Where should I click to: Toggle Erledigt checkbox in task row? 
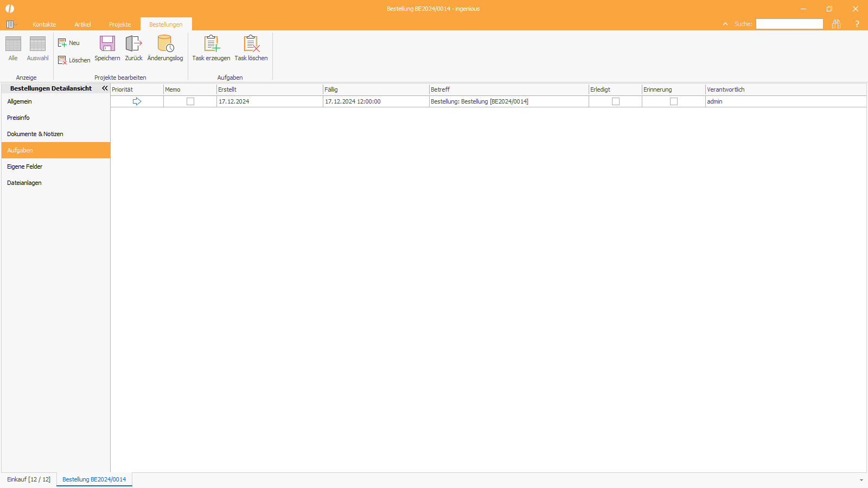point(616,101)
